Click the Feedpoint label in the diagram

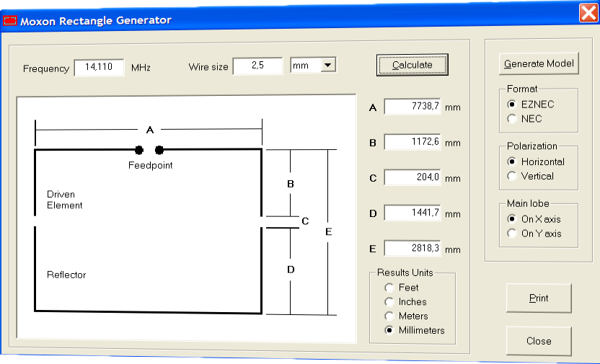coord(151,166)
